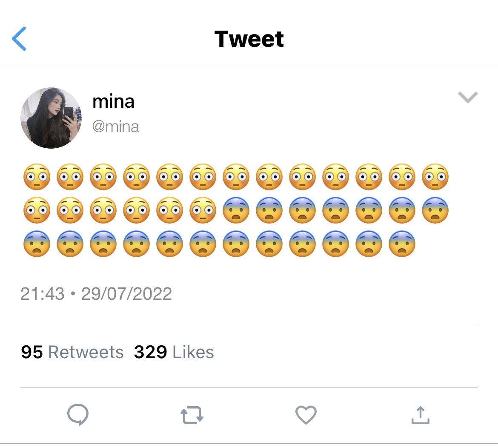View the 95 Retweets list
The height and width of the screenshot is (448, 498).
[72, 352]
